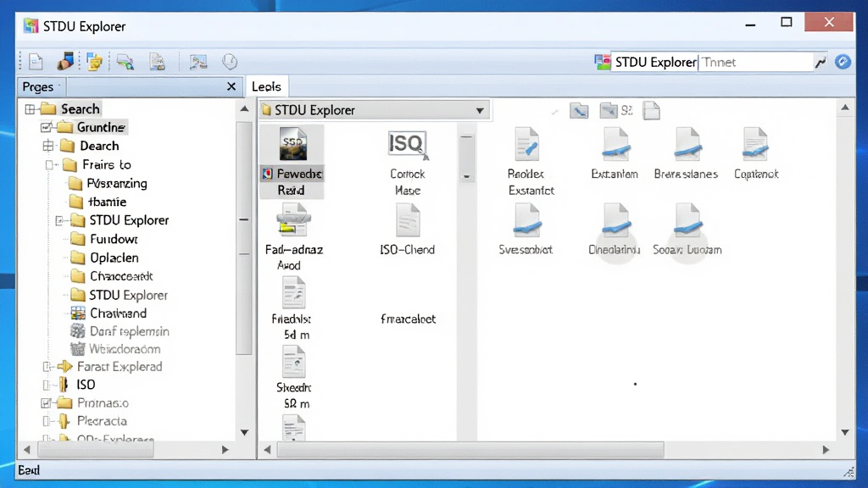
Task: Open the Fad-adnaz Avod printer item
Action: click(293, 237)
